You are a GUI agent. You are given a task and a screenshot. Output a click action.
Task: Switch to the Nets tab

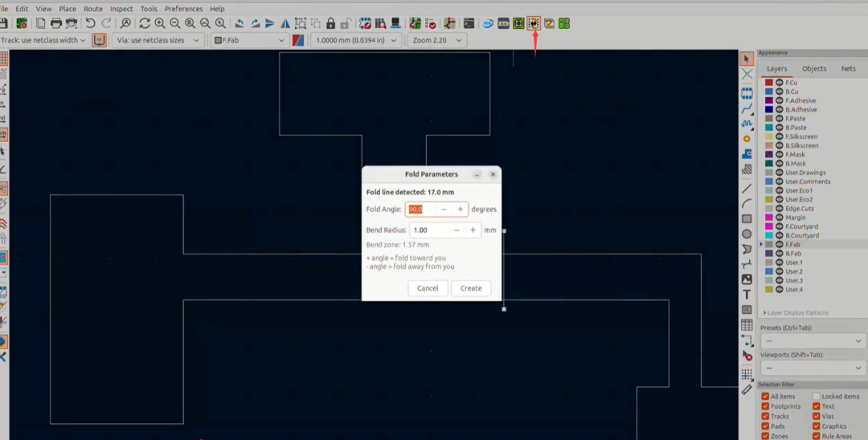coord(849,68)
